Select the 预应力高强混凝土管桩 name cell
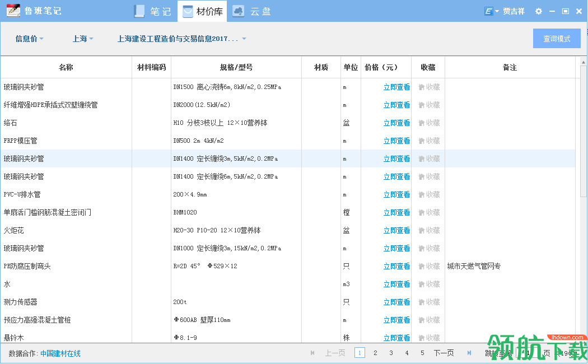The width and height of the screenshot is (588, 364). point(37,320)
